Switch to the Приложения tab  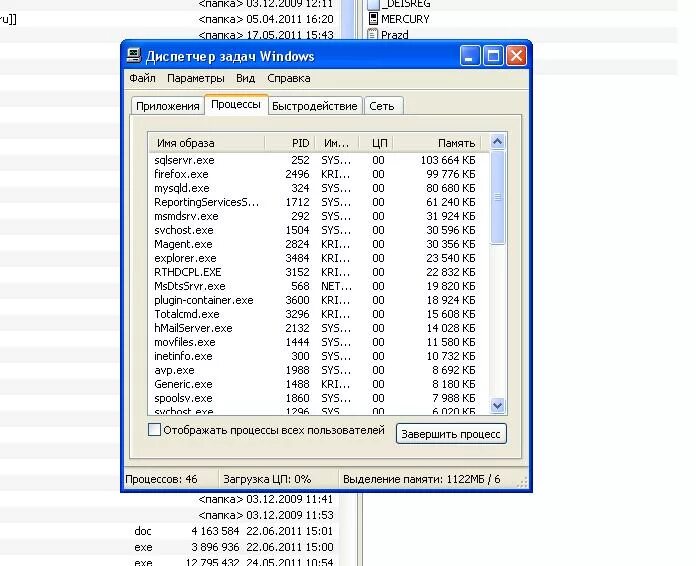coord(168,106)
